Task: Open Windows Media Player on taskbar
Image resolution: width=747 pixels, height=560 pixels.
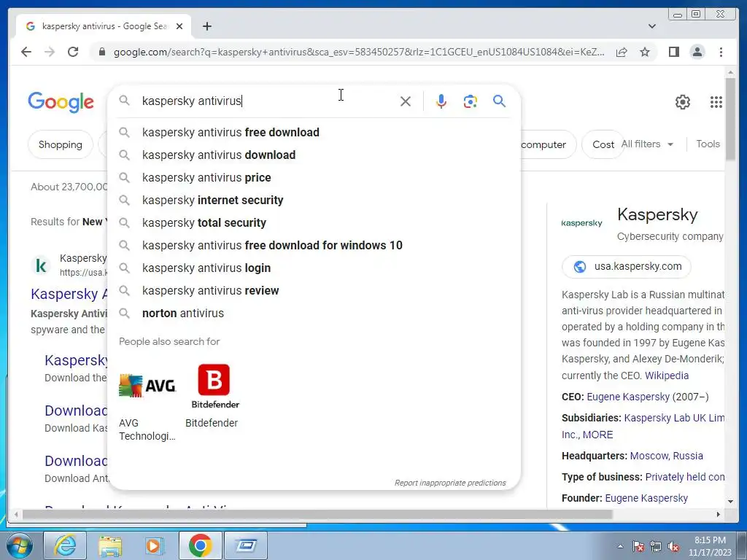Action: (155, 545)
